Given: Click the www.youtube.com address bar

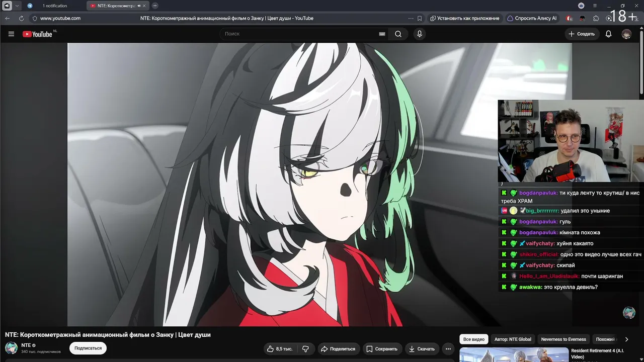Looking at the screenshot, I should (60, 18).
